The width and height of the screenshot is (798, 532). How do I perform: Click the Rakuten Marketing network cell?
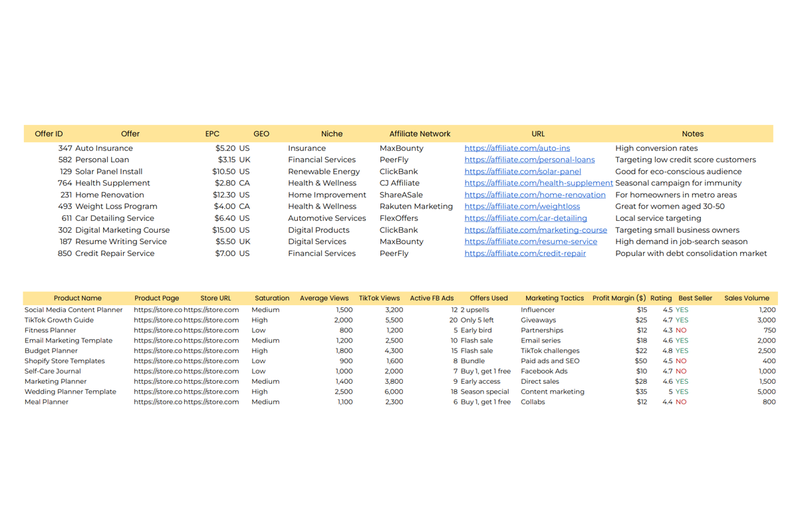click(x=416, y=206)
